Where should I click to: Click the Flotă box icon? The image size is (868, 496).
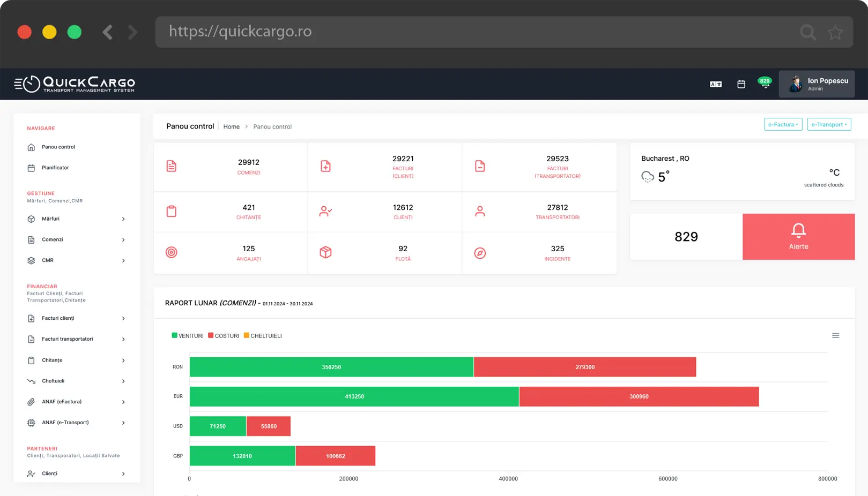(x=325, y=252)
